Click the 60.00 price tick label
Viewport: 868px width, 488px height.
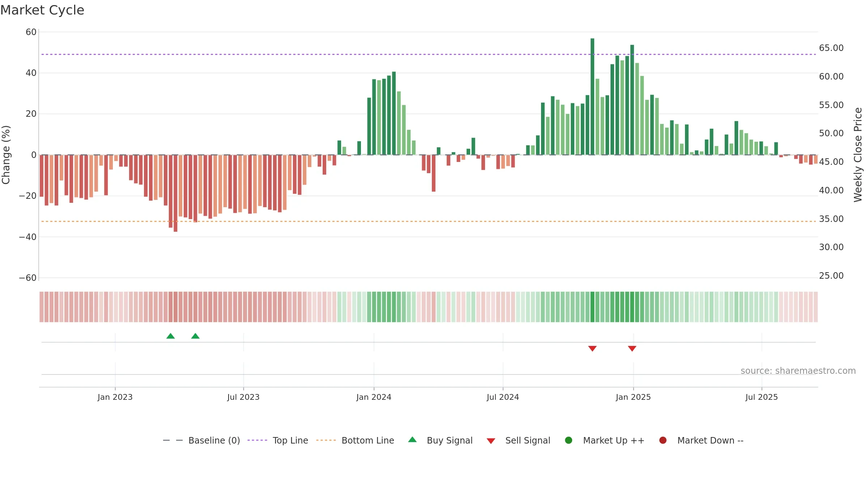(831, 77)
